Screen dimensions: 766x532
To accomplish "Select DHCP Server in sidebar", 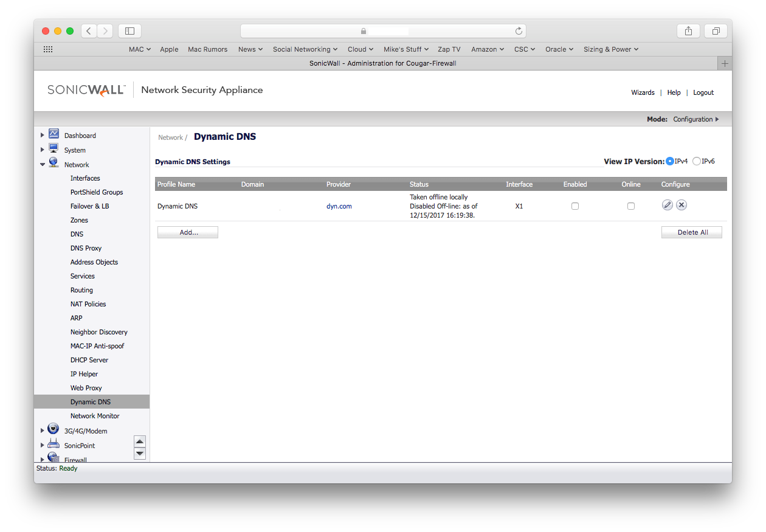I will point(89,360).
